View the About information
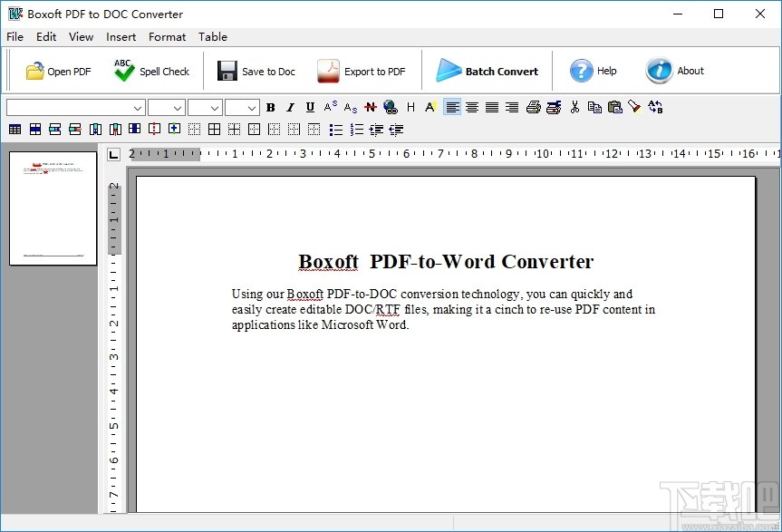 (x=674, y=71)
